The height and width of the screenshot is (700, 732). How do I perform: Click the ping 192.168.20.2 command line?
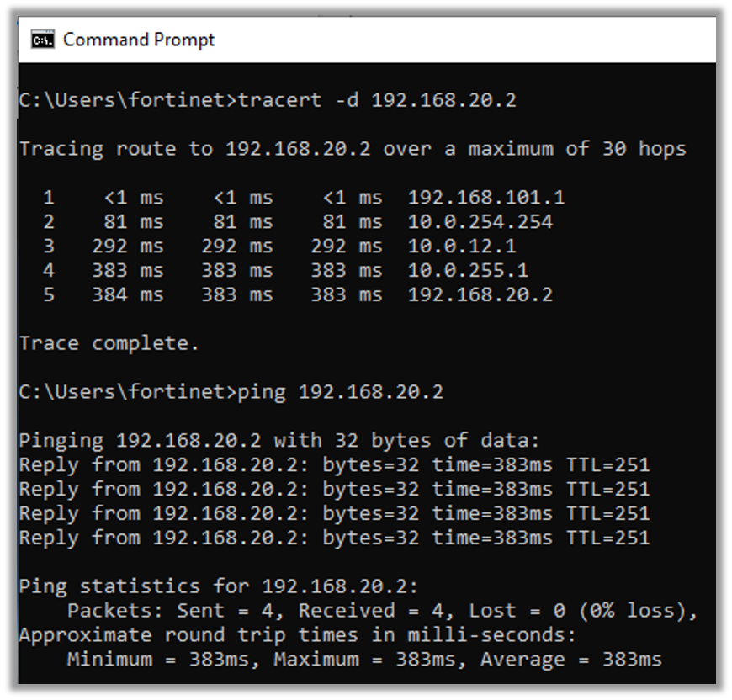[341, 392]
